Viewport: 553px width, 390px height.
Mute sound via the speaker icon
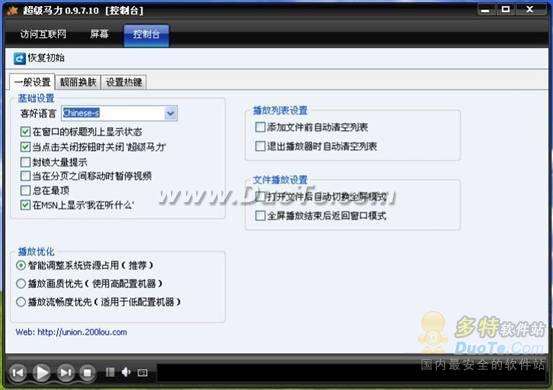click(126, 372)
